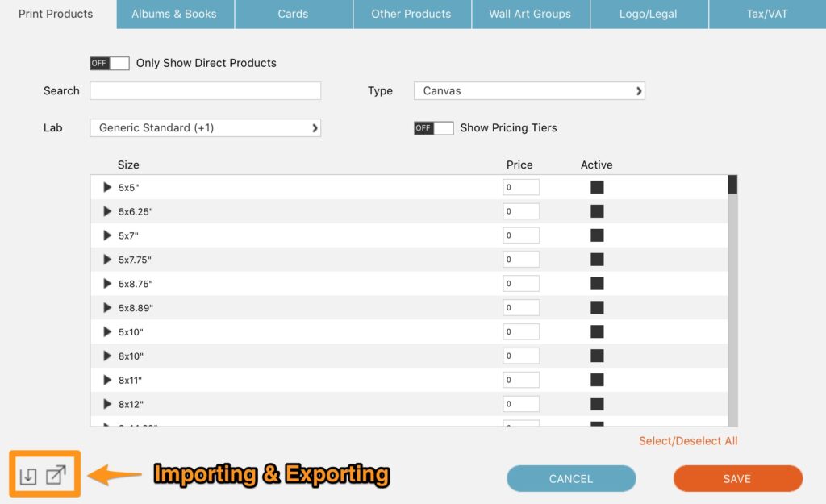Click the size list scrollbar thumb

732,185
